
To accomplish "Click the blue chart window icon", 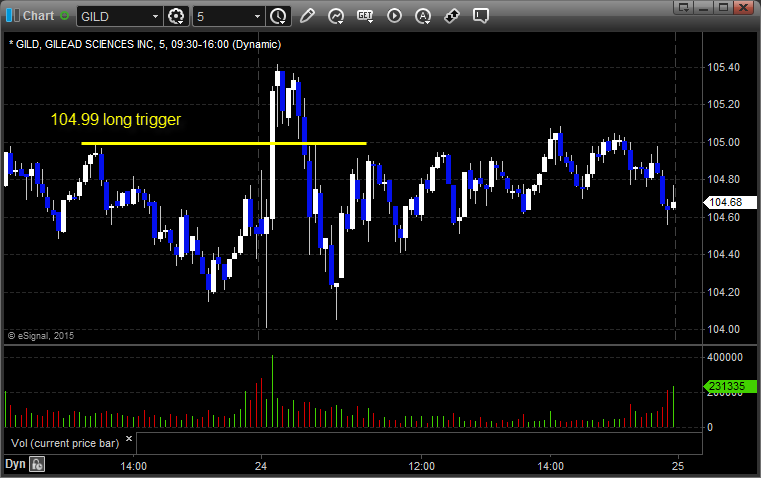I will [x=12, y=16].
